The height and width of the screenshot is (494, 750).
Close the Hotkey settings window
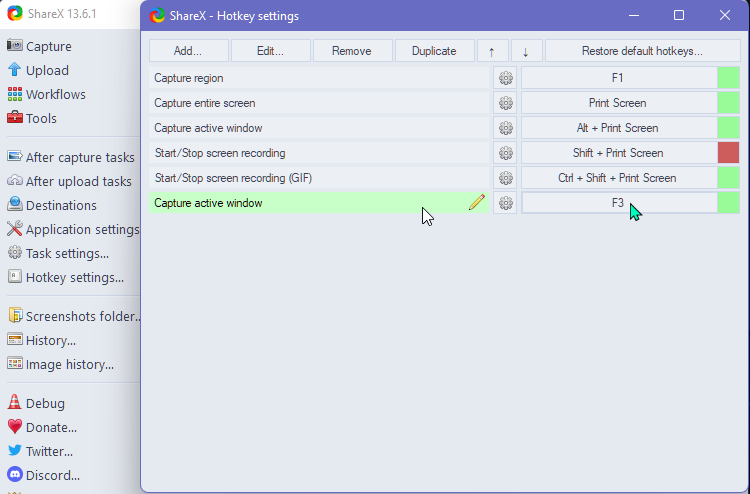pos(725,15)
